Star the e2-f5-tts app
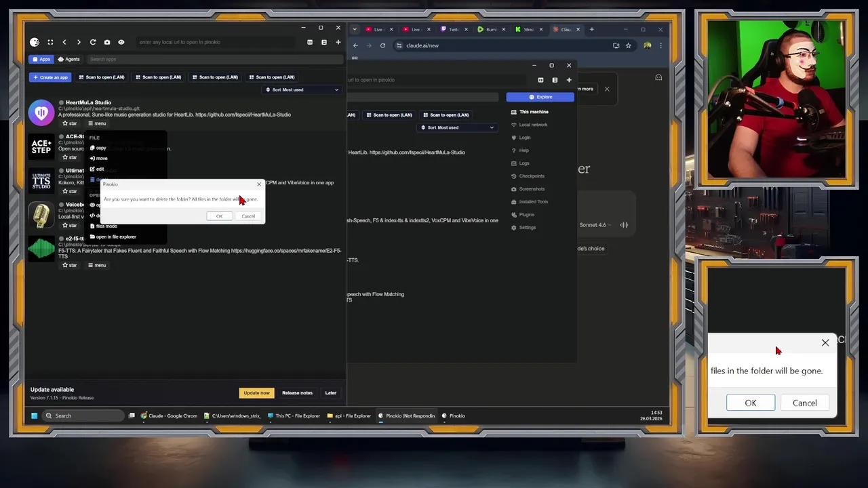The image size is (868, 488). point(69,265)
